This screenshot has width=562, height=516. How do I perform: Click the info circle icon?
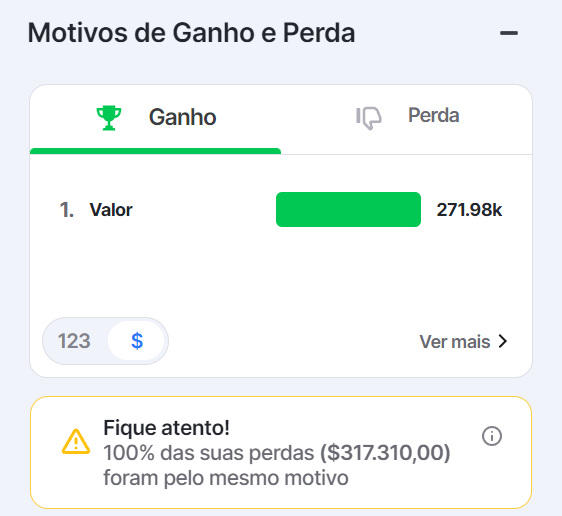tap(492, 436)
